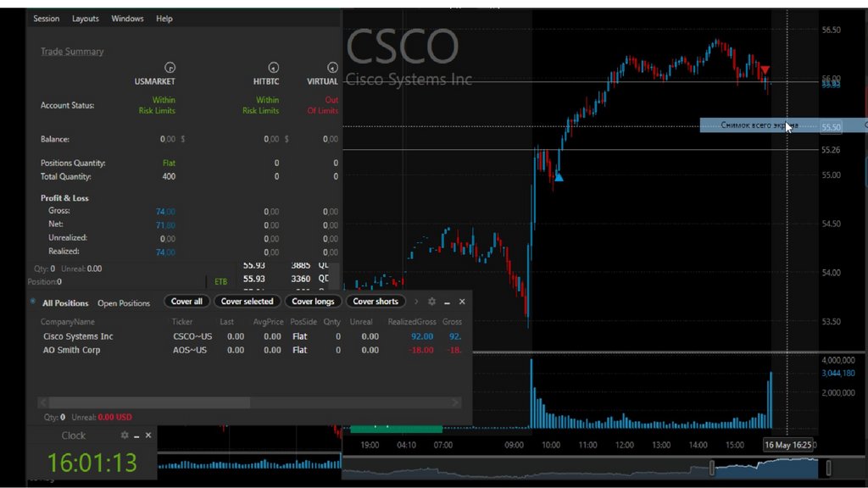Image resolution: width=868 pixels, height=488 pixels.
Task: Open the Clock panel settings gear
Action: pyautogui.click(x=125, y=435)
